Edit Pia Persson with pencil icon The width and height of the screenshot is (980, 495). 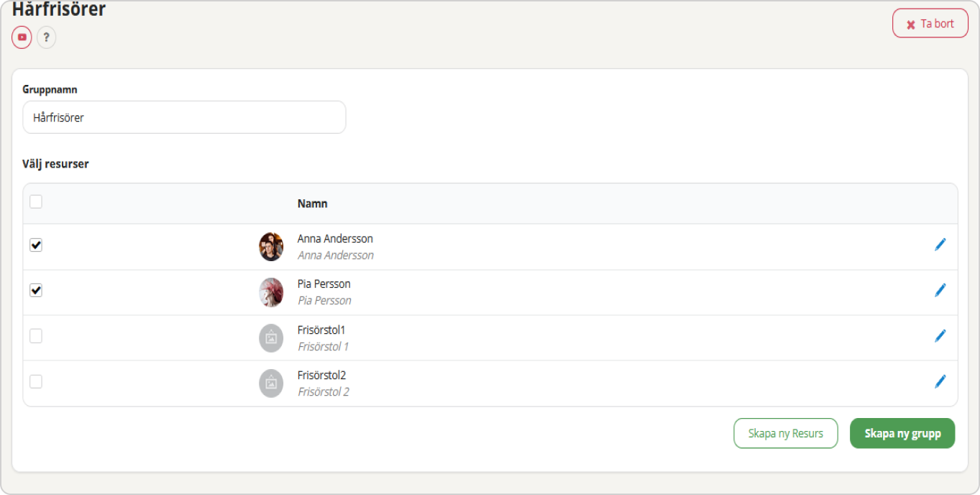(x=940, y=290)
